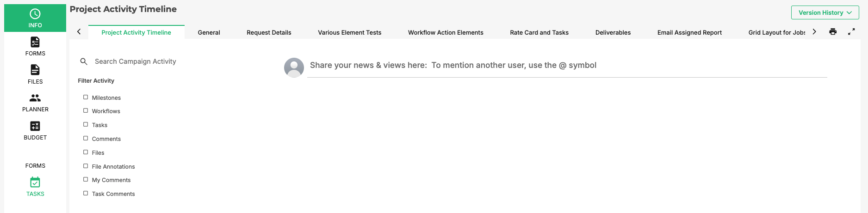Check the File Annotations filter checkbox
This screenshot has height=213, width=868.
[x=86, y=166]
